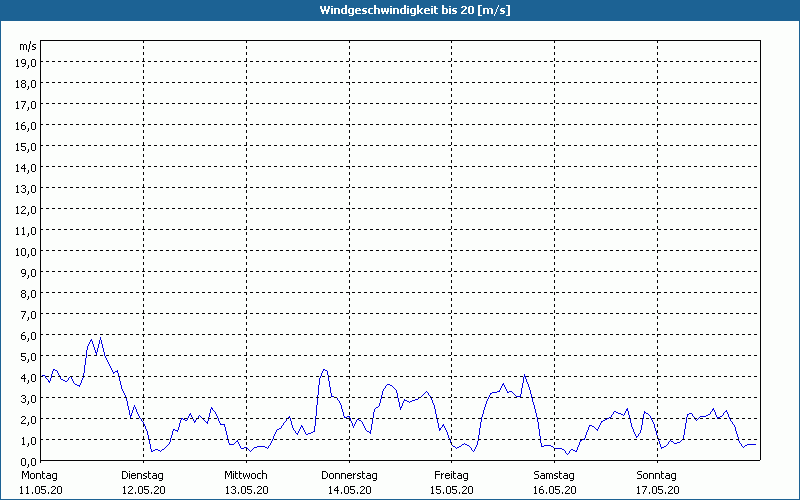Viewport: 800px width, 500px height.
Task: Click the date label 14.05.20
Action: pos(348,490)
